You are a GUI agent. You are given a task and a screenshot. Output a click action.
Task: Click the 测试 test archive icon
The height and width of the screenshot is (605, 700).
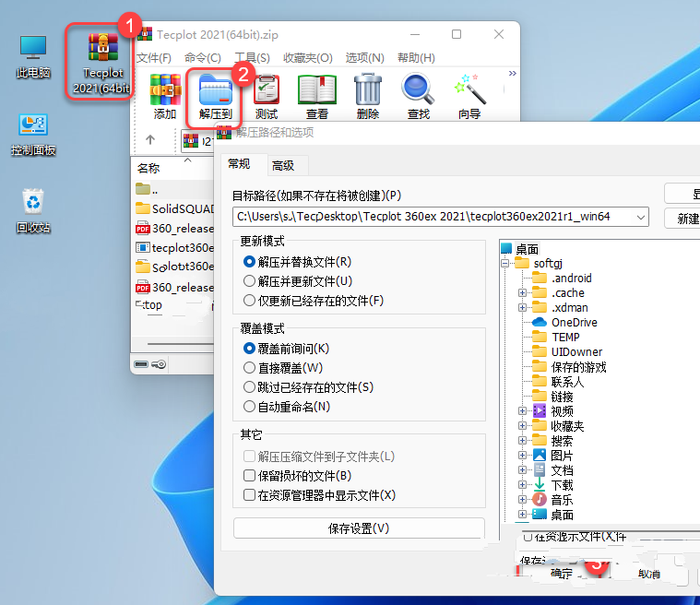pyautogui.click(x=267, y=97)
